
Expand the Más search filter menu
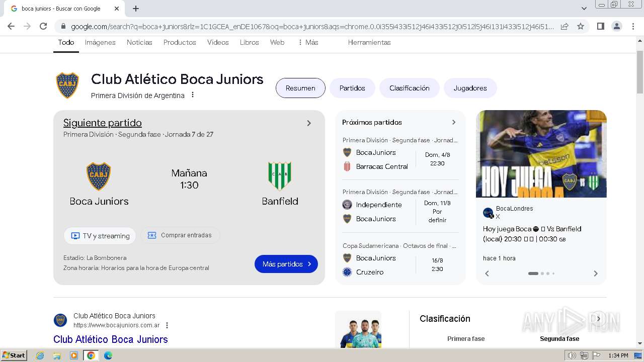(x=308, y=42)
